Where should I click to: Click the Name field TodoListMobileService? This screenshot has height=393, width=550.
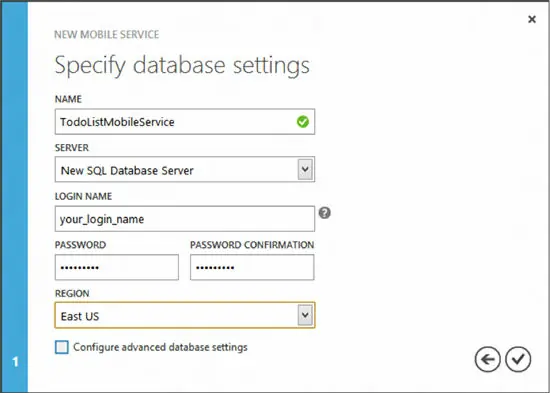tap(185, 122)
